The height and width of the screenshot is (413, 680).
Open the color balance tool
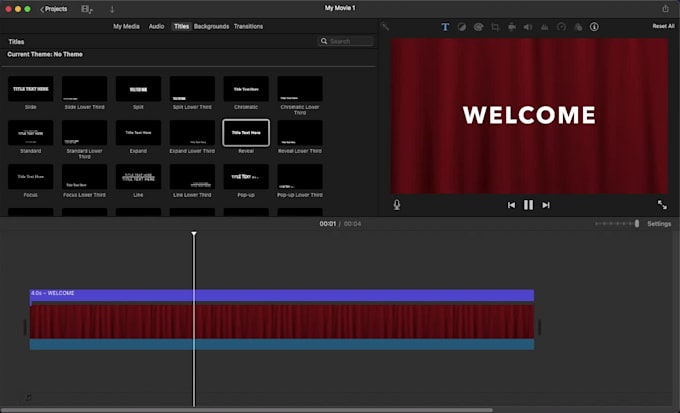tap(461, 27)
